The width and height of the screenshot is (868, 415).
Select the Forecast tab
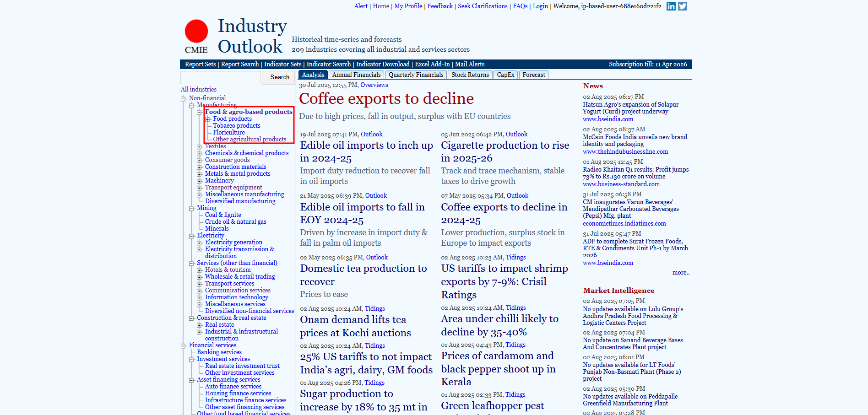pos(533,75)
